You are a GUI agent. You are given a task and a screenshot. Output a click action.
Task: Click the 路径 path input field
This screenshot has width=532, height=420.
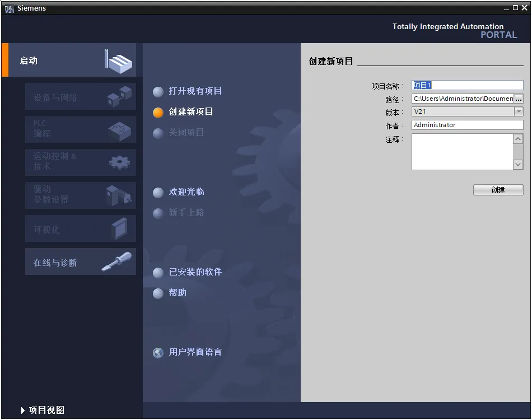[x=463, y=99]
